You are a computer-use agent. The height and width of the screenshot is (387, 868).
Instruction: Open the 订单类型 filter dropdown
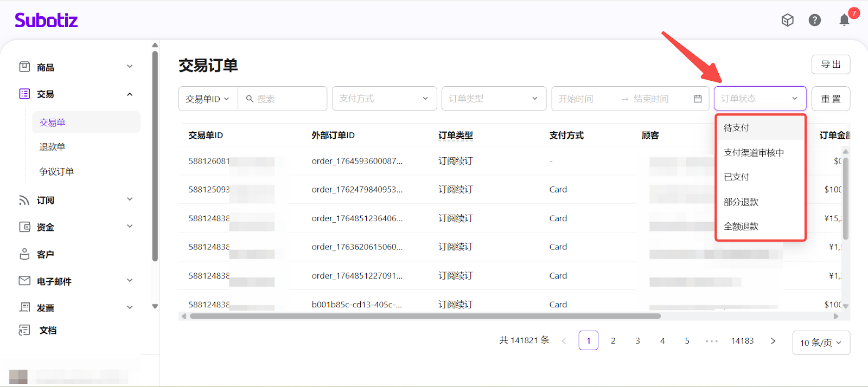click(x=494, y=99)
